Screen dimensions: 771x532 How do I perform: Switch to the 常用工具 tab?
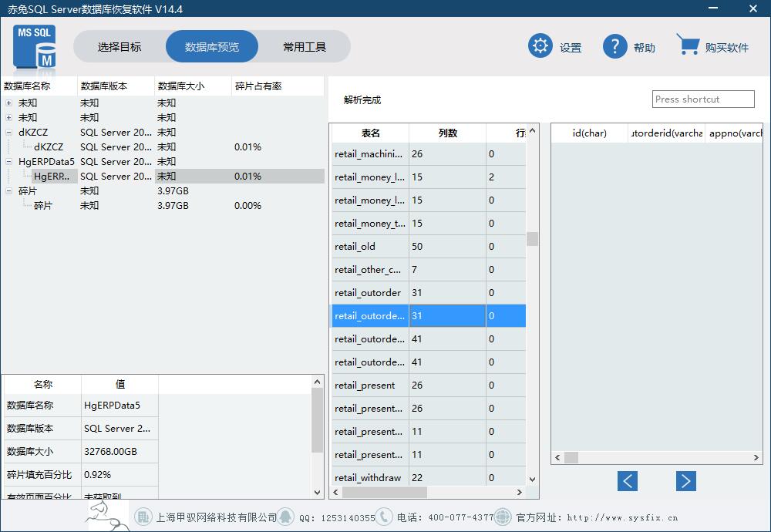click(x=305, y=47)
